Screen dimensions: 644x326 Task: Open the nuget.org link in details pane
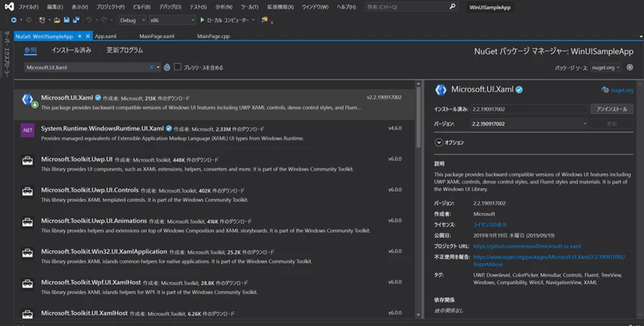point(622,90)
